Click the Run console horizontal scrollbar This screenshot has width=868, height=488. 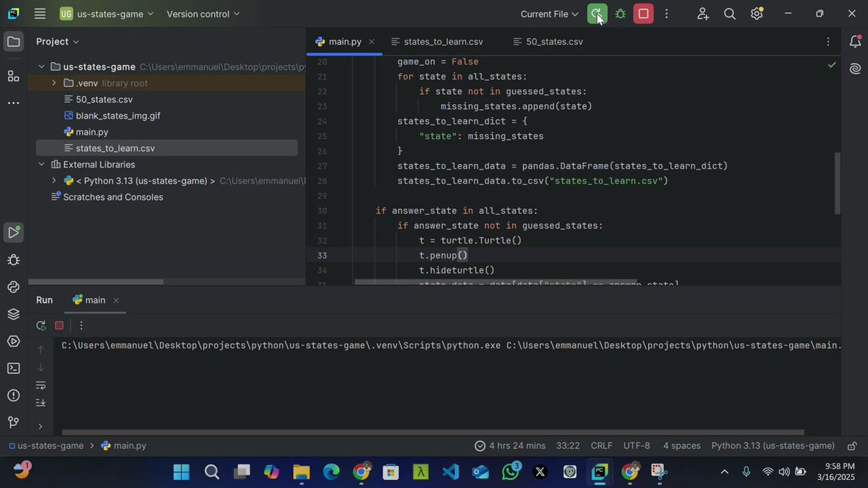(x=433, y=432)
